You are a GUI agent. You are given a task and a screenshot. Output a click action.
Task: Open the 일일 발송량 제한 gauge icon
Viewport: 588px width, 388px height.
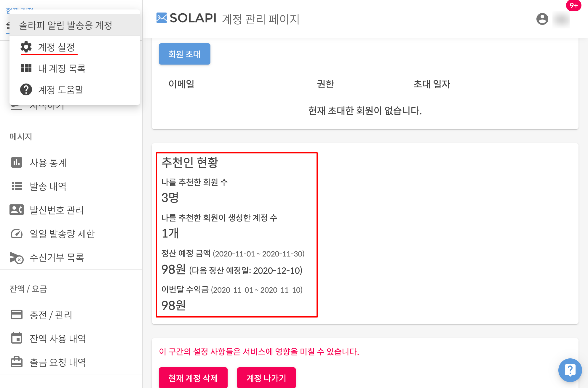[x=17, y=233]
